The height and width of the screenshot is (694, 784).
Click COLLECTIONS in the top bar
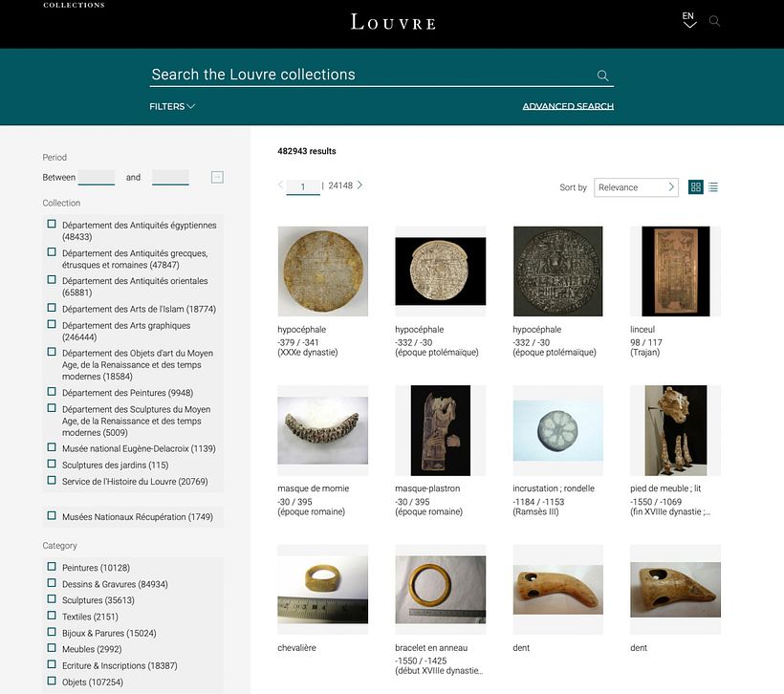[74, 5]
